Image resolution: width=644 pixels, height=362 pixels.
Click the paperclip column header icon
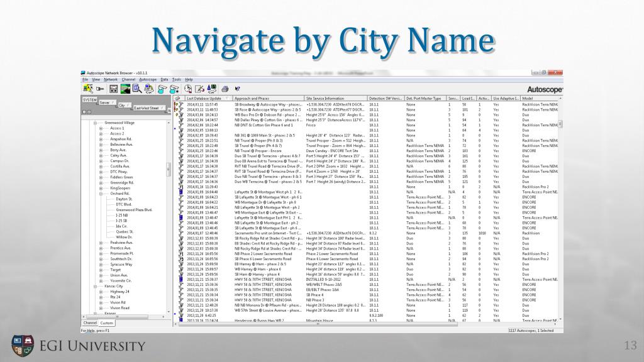tap(177, 99)
